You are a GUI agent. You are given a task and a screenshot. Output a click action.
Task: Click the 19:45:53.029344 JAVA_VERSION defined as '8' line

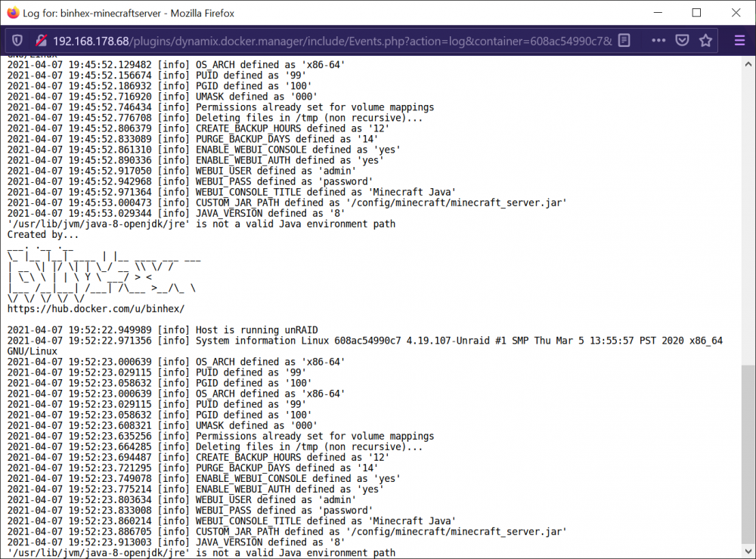point(176,214)
